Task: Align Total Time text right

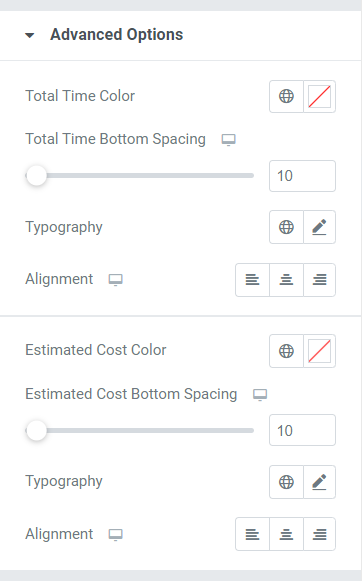Action: (x=319, y=280)
